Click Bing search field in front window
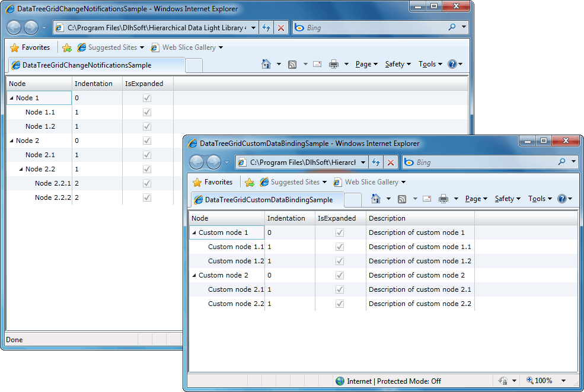 point(486,162)
